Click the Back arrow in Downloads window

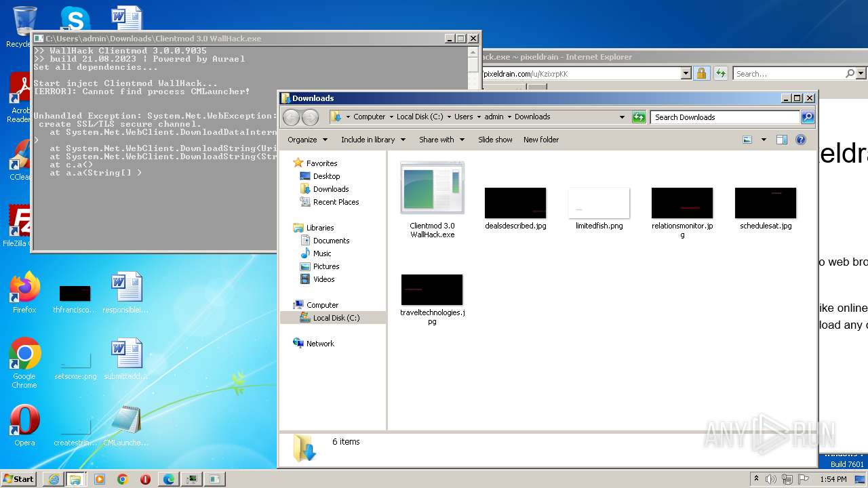(x=291, y=117)
